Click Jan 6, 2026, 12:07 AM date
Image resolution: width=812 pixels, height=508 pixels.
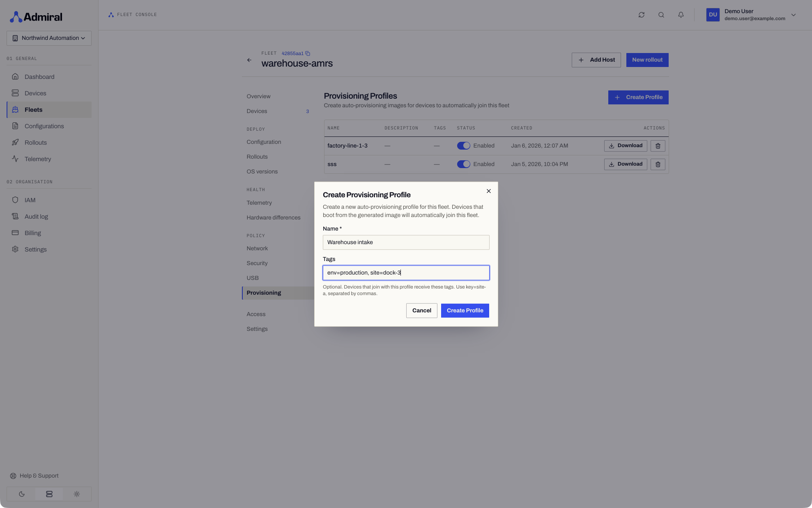pyautogui.click(x=540, y=146)
